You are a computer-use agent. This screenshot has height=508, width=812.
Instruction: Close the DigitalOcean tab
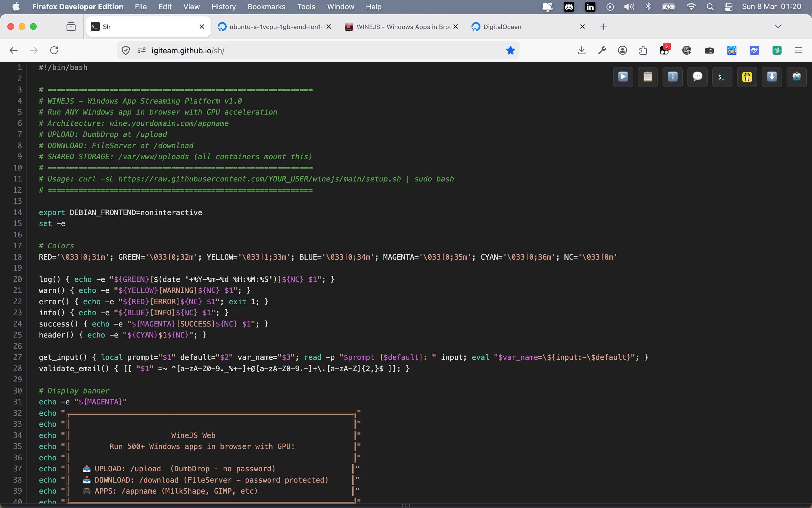point(582,27)
